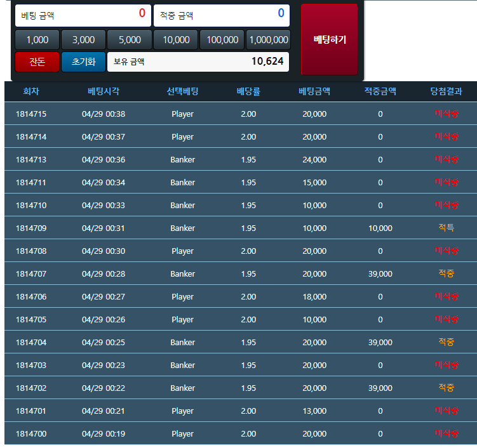Viewport: 477px width, 448px height.
Task: Click winnings 39,000 in round 1814702
Action: (x=380, y=388)
